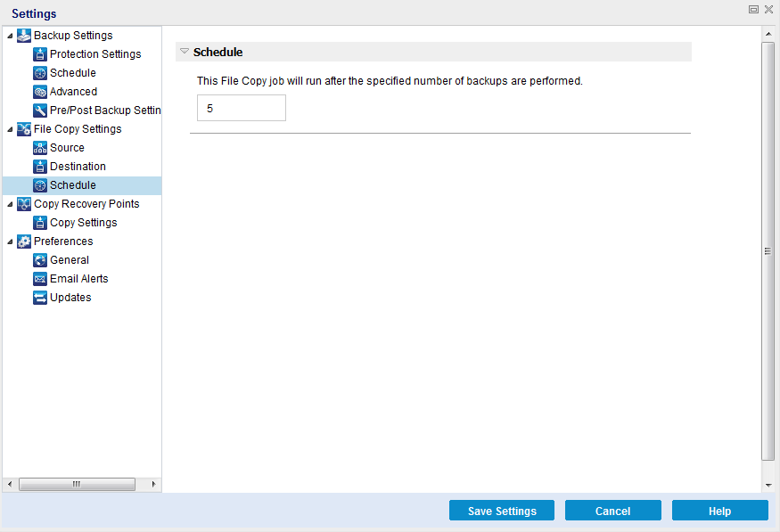Image resolution: width=780 pixels, height=532 pixels.
Task: Collapse the Schedule panel header
Action: [x=185, y=51]
